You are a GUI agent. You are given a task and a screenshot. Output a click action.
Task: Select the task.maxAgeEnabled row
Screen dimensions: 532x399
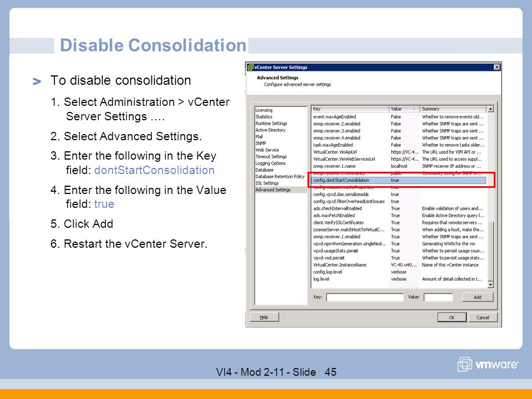[x=399, y=145]
